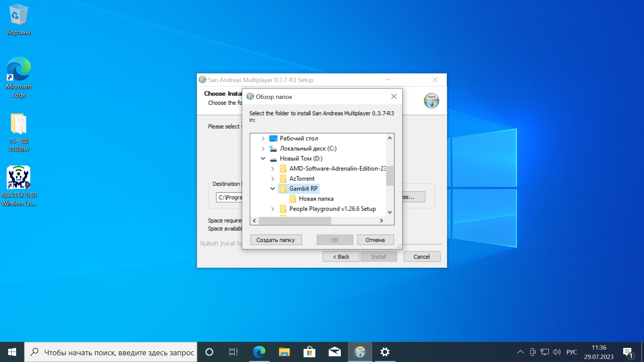
Task: Open network status tray icon
Action: point(545,352)
